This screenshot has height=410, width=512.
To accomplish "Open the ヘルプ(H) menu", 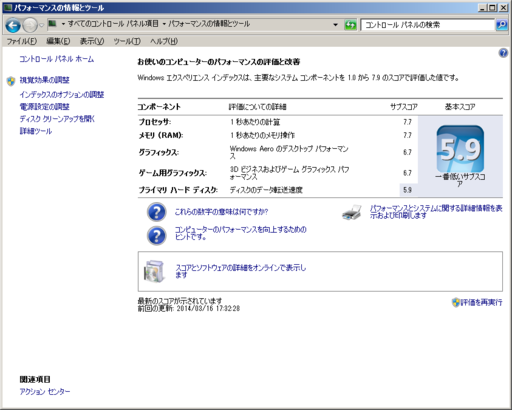I will pos(164,41).
